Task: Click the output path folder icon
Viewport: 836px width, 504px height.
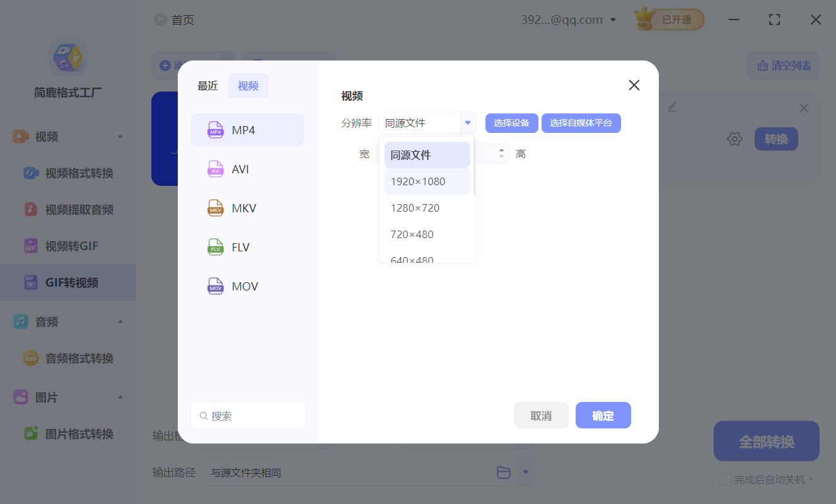Action: pyautogui.click(x=503, y=472)
